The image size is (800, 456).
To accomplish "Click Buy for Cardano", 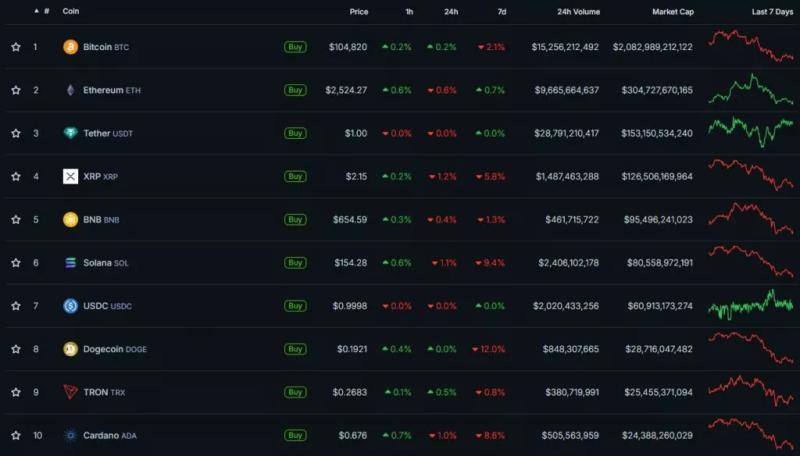I will (x=295, y=436).
